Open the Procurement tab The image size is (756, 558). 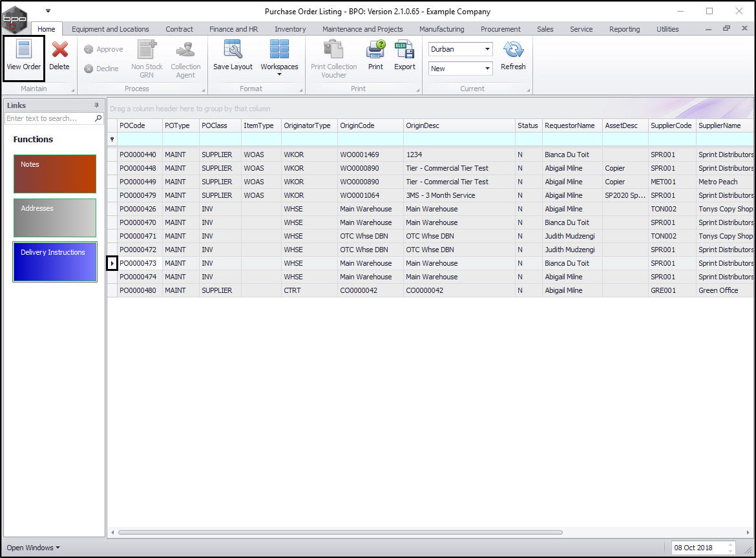(x=501, y=29)
